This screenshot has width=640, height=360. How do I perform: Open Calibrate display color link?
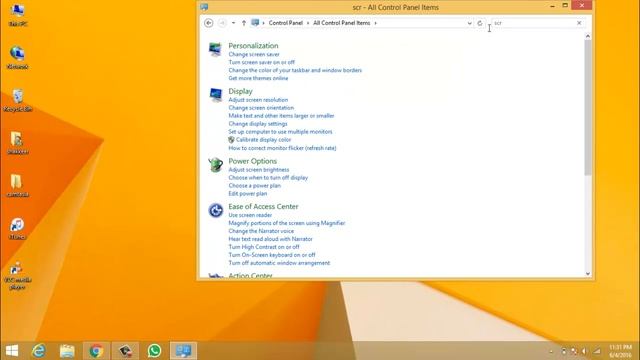coord(263,140)
